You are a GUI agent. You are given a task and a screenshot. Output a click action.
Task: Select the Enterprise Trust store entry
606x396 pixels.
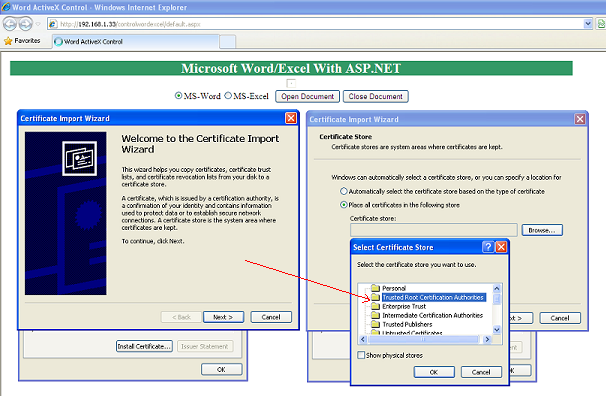(404, 306)
